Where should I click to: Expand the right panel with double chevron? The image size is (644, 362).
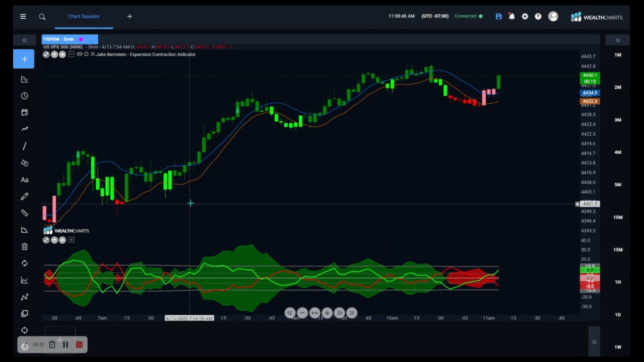tap(618, 40)
